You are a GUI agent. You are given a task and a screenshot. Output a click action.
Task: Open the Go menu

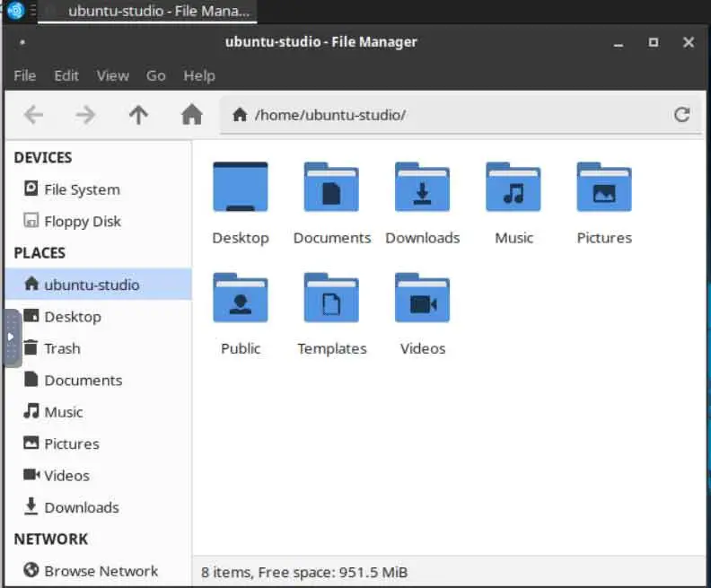155,75
